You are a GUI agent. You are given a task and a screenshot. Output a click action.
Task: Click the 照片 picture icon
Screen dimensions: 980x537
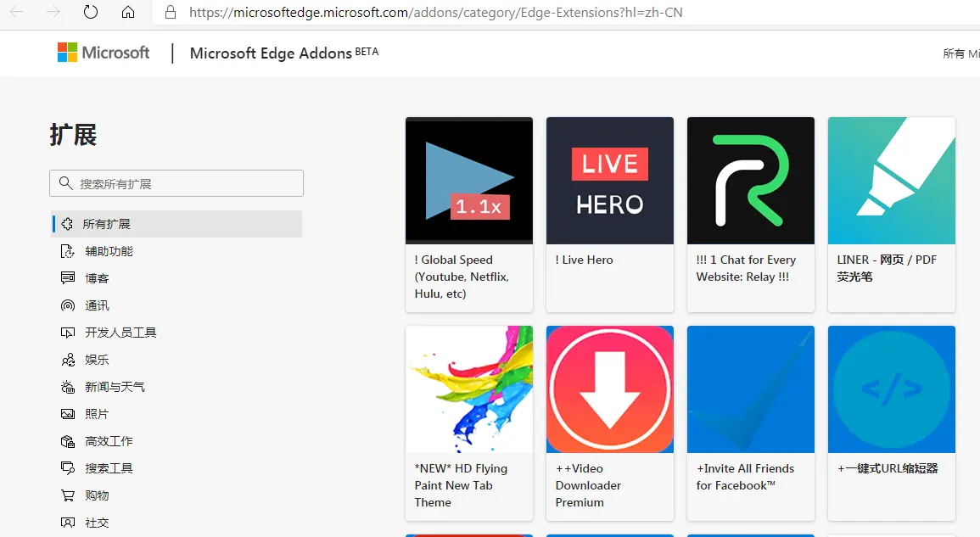pos(68,414)
